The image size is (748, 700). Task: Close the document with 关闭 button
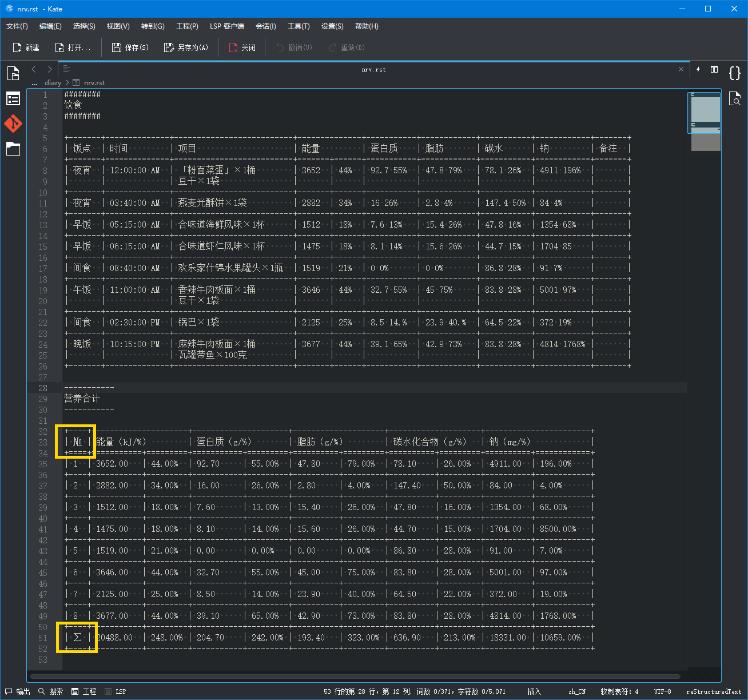coord(242,47)
